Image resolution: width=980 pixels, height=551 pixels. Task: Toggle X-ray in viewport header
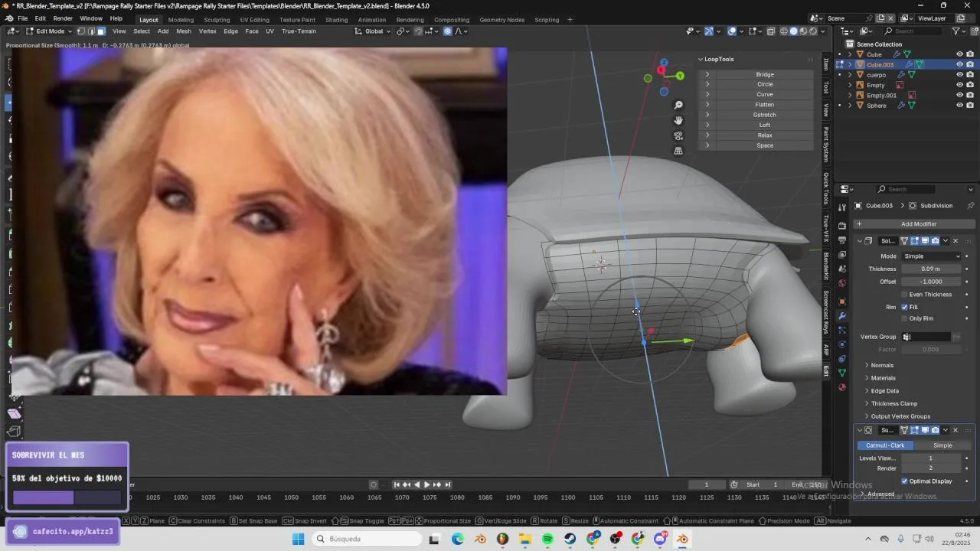click(x=771, y=31)
